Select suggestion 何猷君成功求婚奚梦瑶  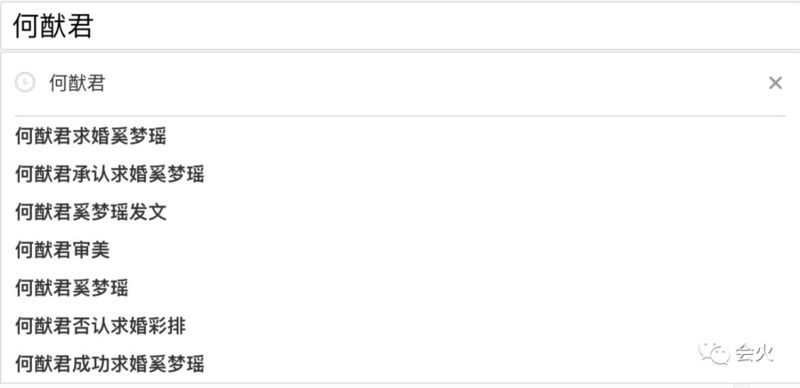[x=109, y=364]
